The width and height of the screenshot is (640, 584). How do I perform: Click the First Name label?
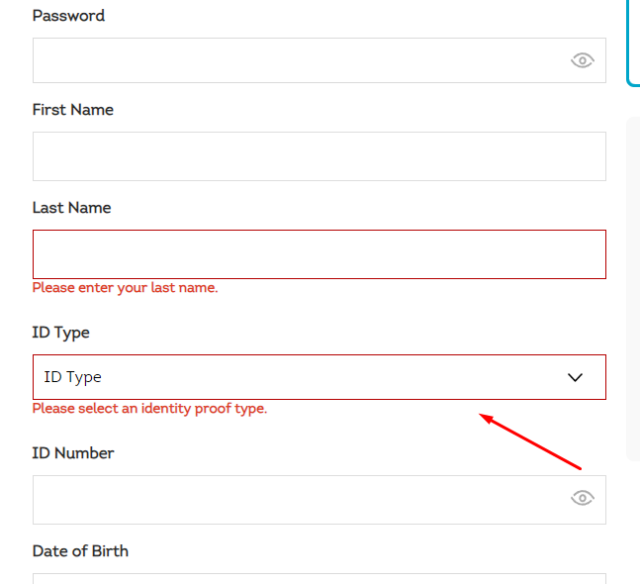[x=73, y=110]
